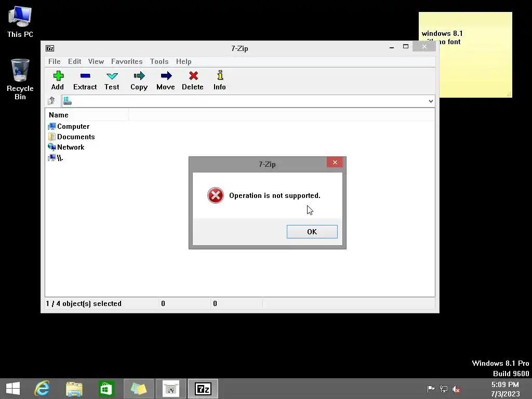
Task: Click the yellow sticky note text
Action: pyautogui.click(x=442, y=37)
